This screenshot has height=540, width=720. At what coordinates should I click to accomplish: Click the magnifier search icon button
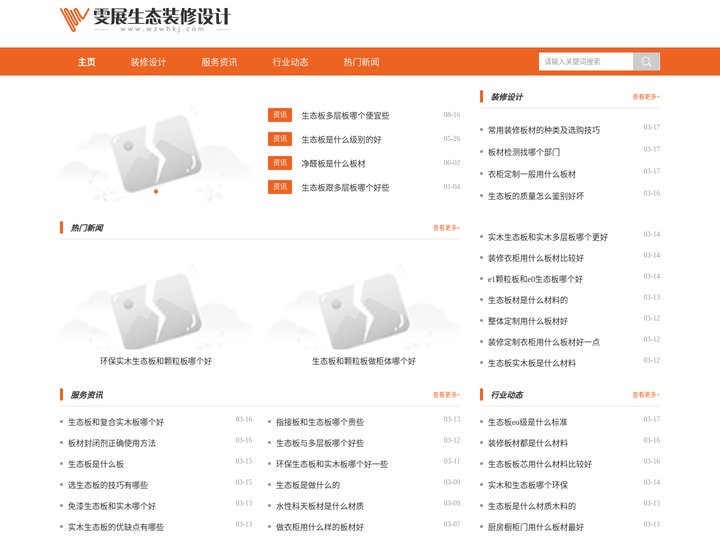646,62
